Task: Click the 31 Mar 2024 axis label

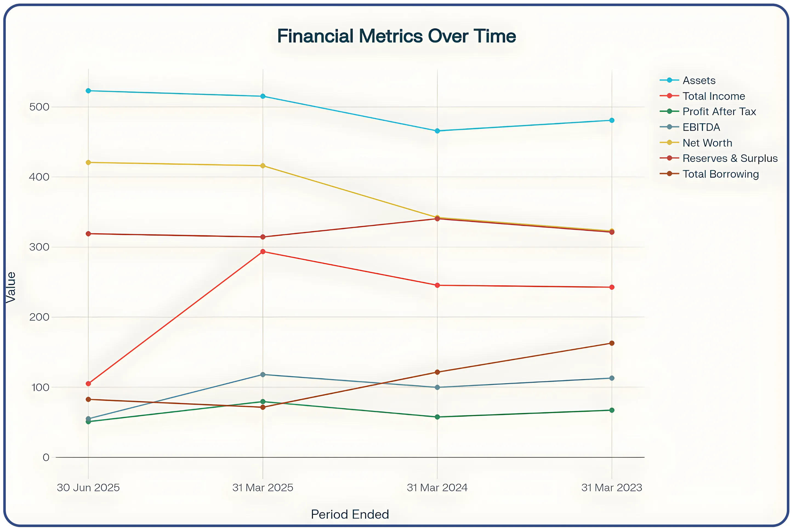Action: (437, 488)
